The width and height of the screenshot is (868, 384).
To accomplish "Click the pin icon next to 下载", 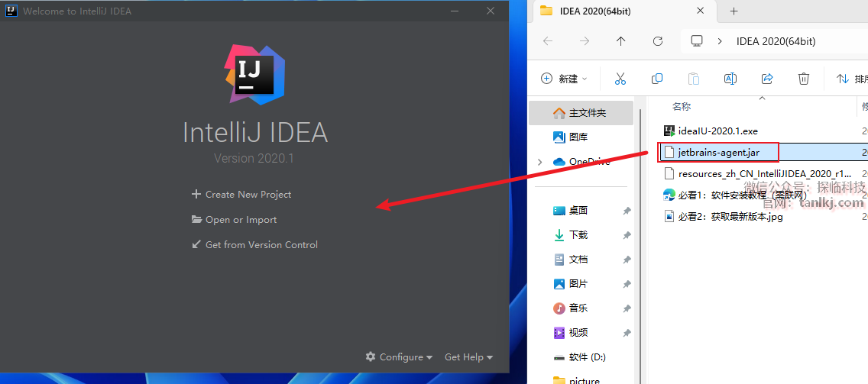I will point(627,235).
